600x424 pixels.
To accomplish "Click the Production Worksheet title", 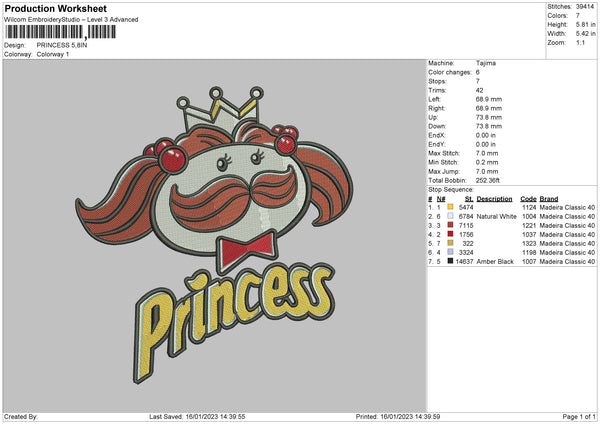I will (x=55, y=8).
